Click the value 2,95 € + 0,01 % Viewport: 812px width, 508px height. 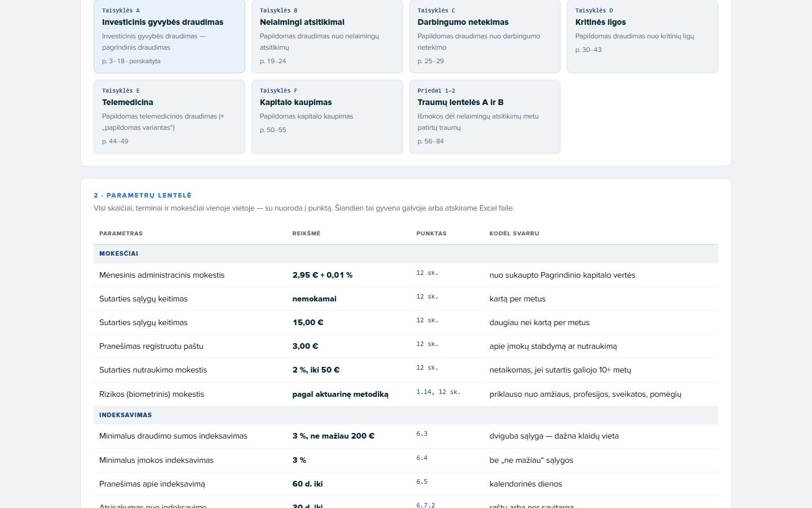click(x=323, y=275)
